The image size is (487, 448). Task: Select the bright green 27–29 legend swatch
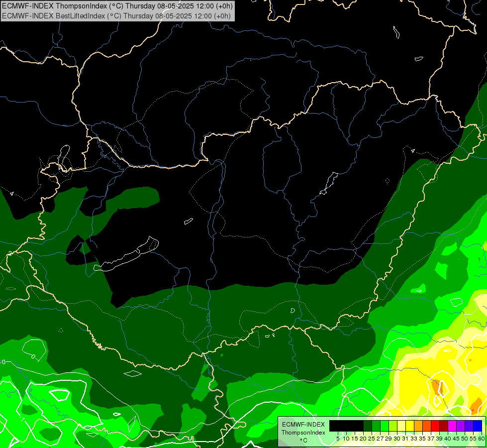point(385,426)
